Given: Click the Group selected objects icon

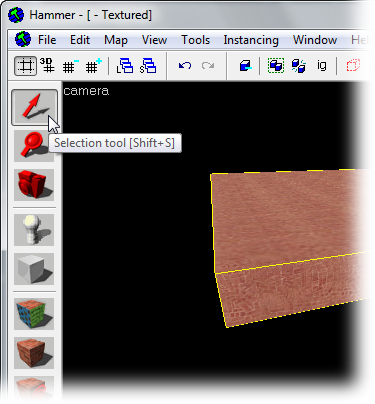Looking at the screenshot, I should click(276, 66).
